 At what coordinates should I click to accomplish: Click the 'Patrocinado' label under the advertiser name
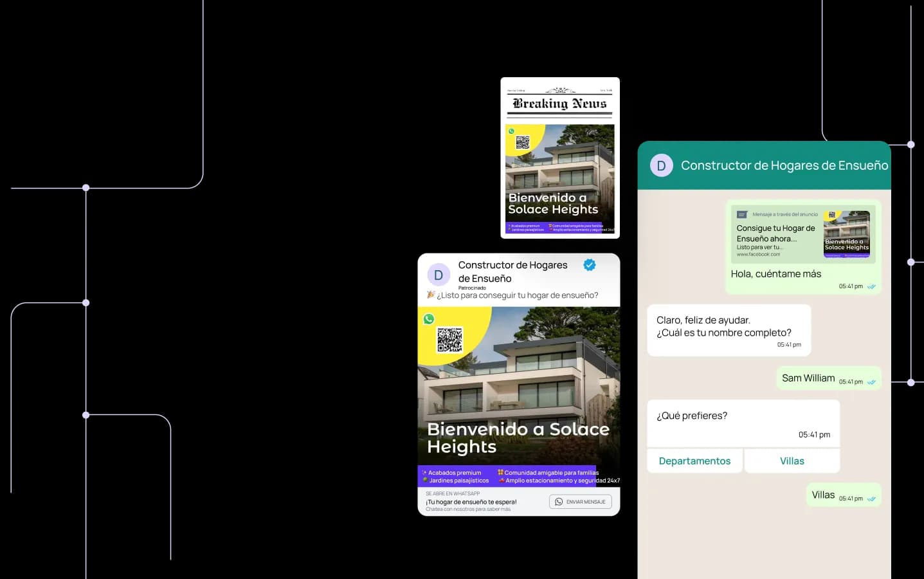pos(472,288)
